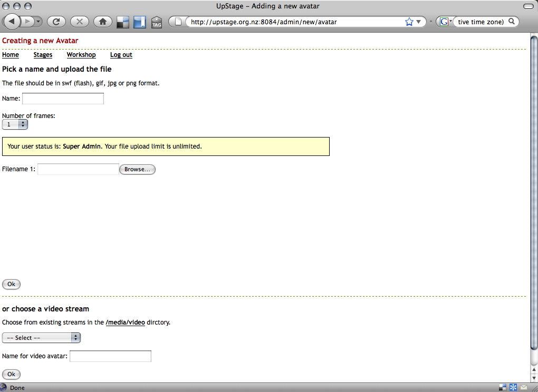Click the checkered delicious toolbar icon

tap(122, 22)
